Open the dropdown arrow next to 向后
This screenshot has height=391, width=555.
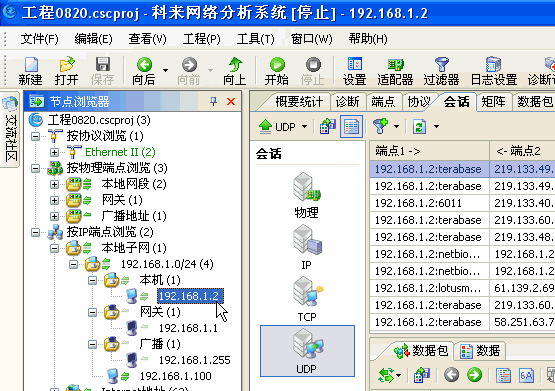(x=165, y=70)
